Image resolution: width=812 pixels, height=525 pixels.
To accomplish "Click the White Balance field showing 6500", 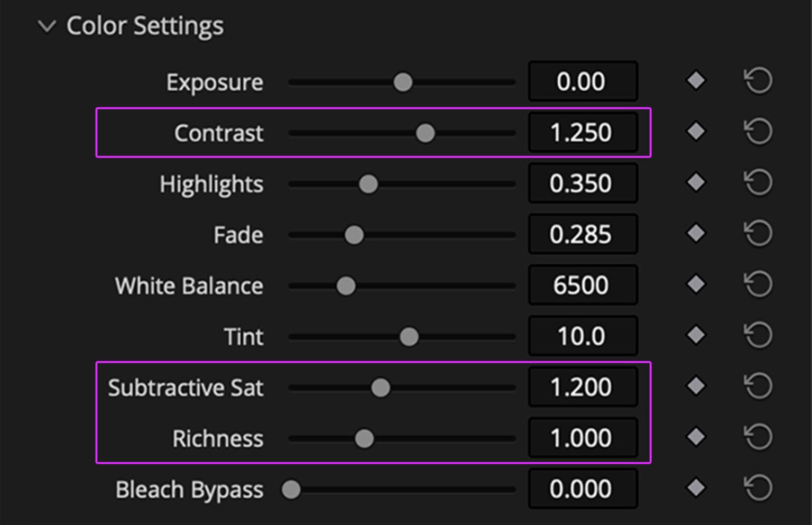I will point(583,284).
